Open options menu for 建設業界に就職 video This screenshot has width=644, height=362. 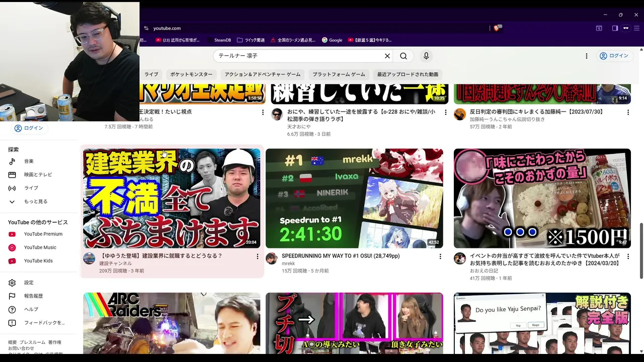[257, 256]
